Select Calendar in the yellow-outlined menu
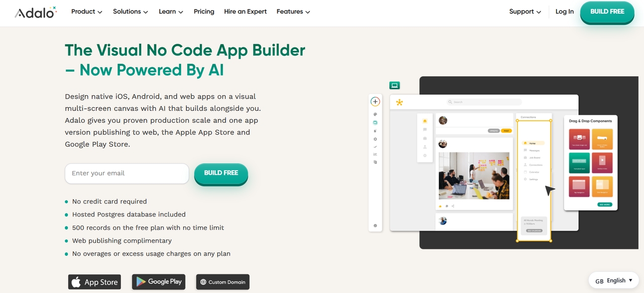This screenshot has width=644, height=293. [532, 172]
